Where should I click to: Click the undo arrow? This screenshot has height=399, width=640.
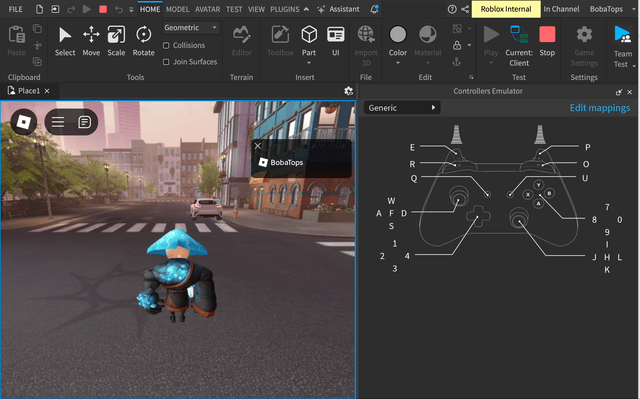[x=119, y=9]
